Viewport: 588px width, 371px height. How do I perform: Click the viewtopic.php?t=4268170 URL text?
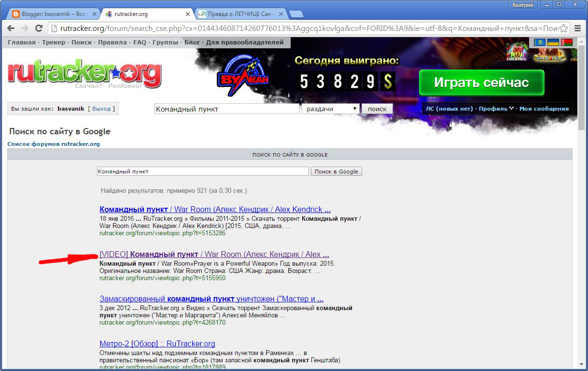click(162, 323)
